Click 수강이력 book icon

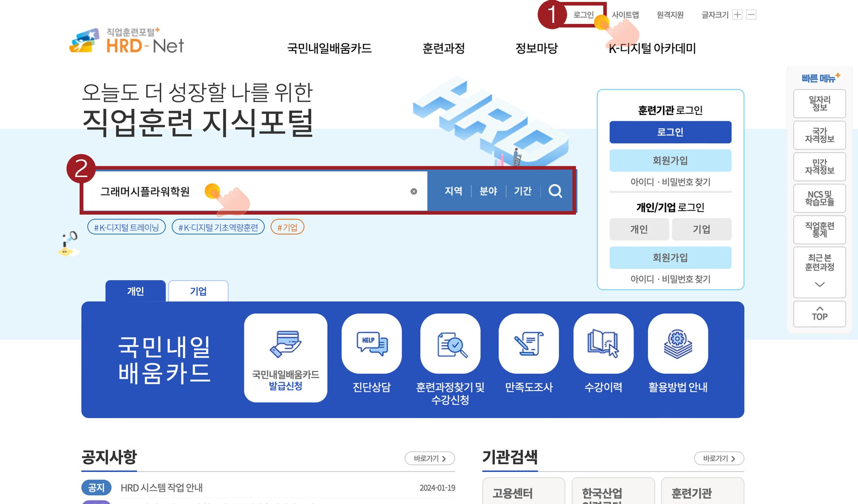pos(603,344)
